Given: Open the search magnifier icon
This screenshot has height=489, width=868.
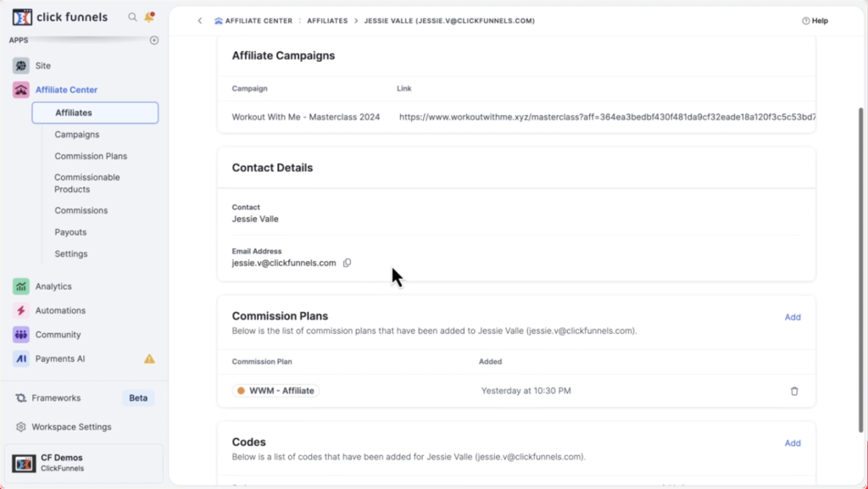Looking at the screenshot, I should [x=132, y=17].
